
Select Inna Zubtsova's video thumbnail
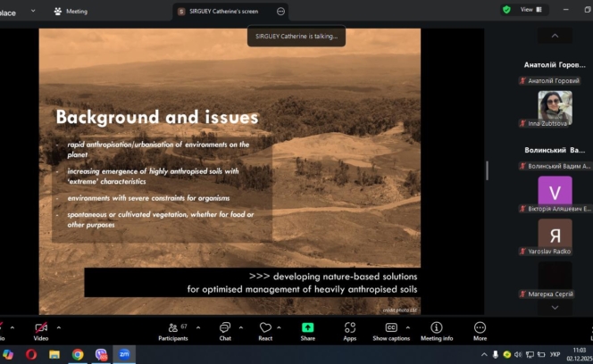click(x=555, y=108)
